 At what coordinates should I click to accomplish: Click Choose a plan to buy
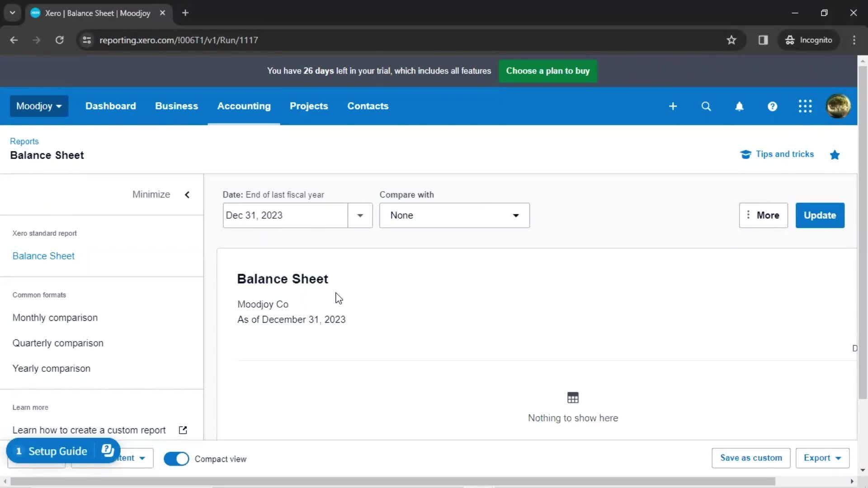pyautogui.click(x=547, y=71)
